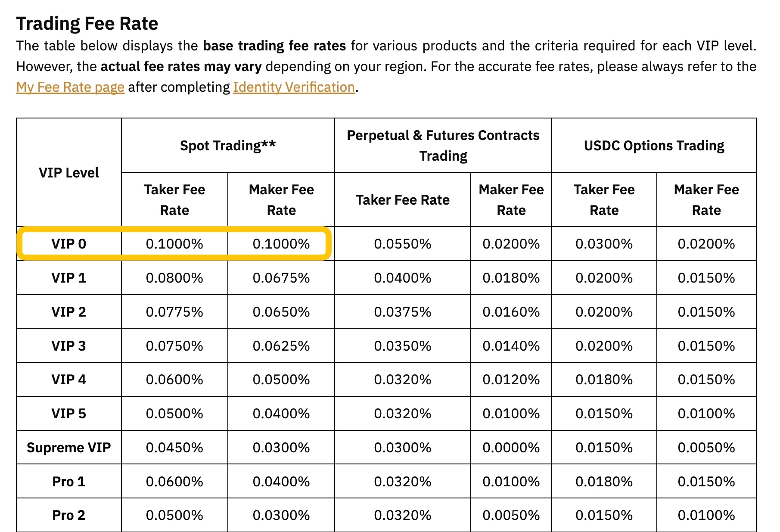This screenshot has width=780, height=532.
Task: Click the USDC Options Trading header
Action: (x=654, y=146)
